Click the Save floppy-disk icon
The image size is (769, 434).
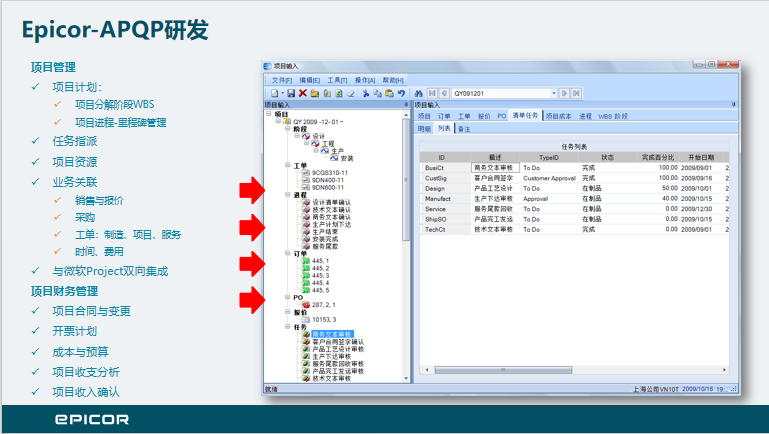291,93
